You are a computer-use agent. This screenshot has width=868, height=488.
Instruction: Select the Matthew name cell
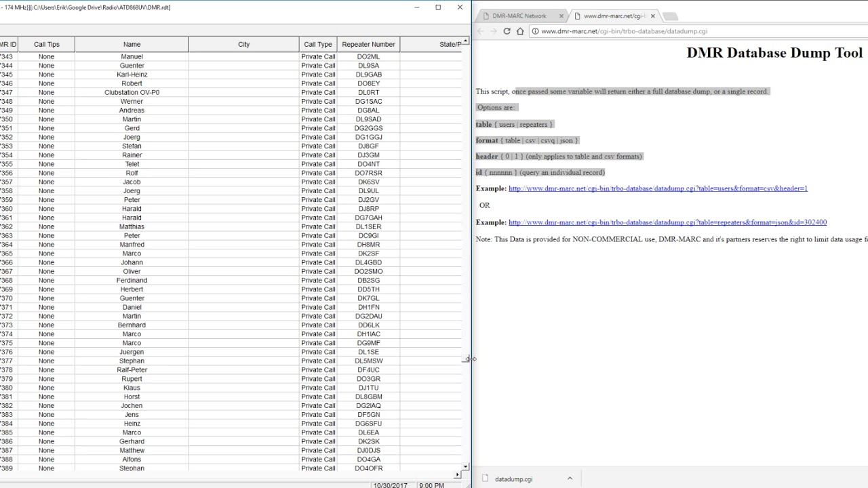[x=132, y=450]
